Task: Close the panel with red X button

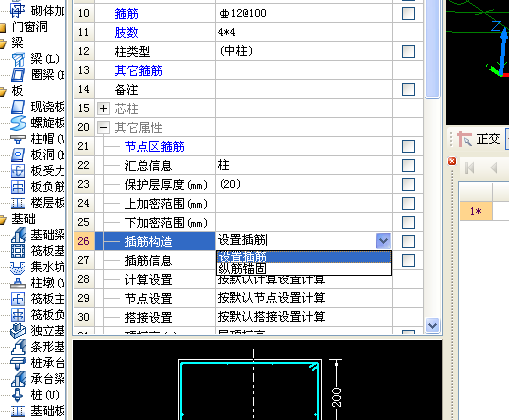Action: pyautogui.click(x=452, y=161)
